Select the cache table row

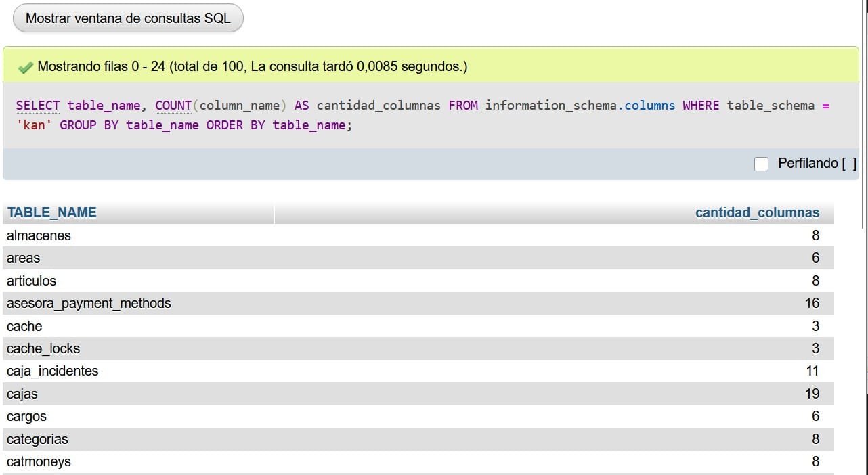(x=24, y=326)
